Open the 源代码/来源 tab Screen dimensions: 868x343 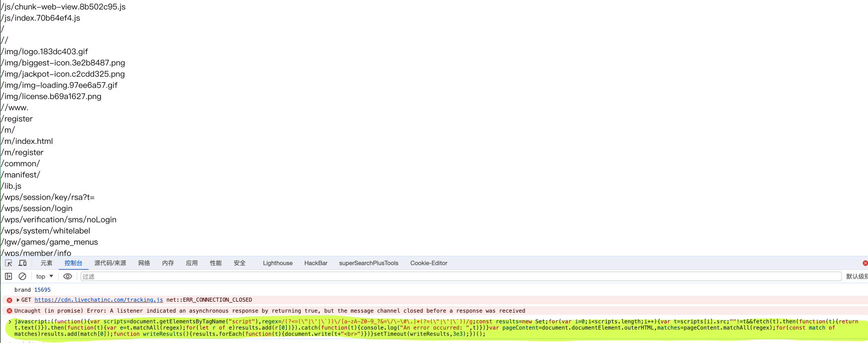pyautogui.click(x=110, y=263)
